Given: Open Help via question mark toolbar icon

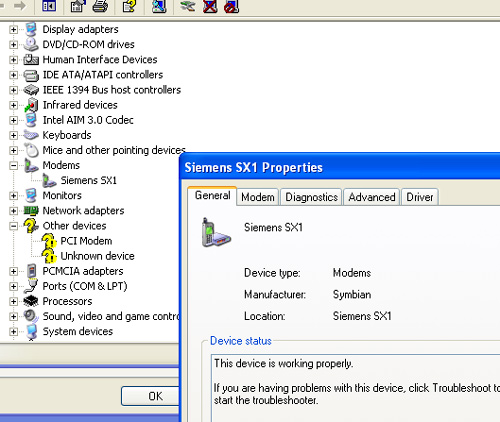Looking at the screenshot, I should [129, 6].
